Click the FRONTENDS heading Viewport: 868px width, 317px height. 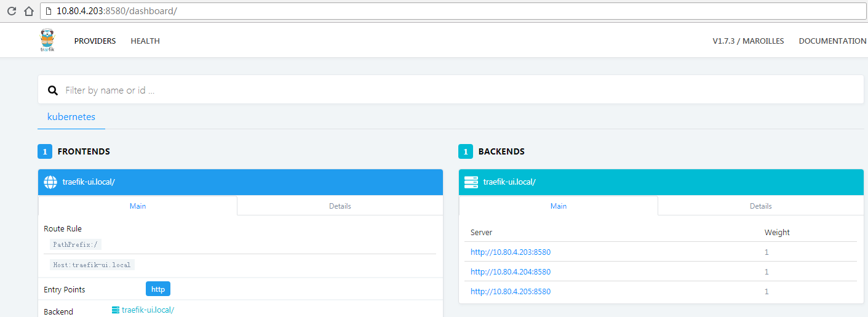coord(84,151)
